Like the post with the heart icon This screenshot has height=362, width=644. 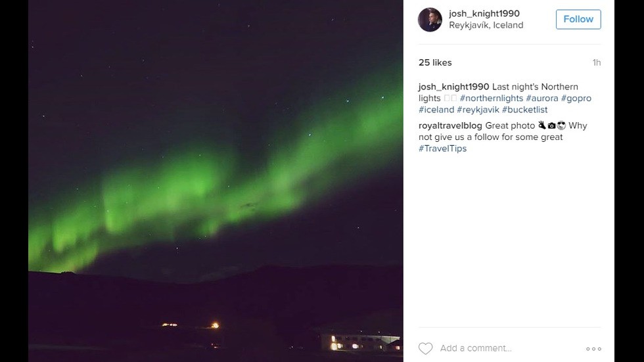(x=426, y=348)
